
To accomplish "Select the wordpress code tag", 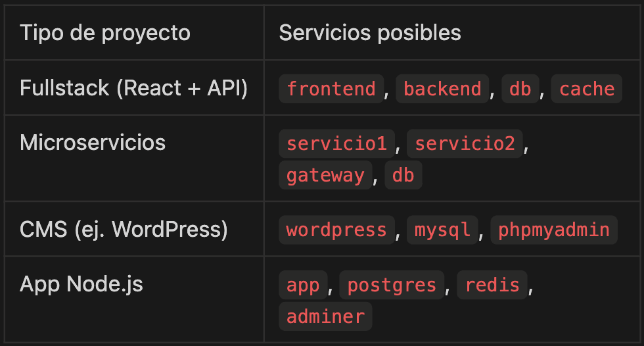I will [x=336, y=230].
